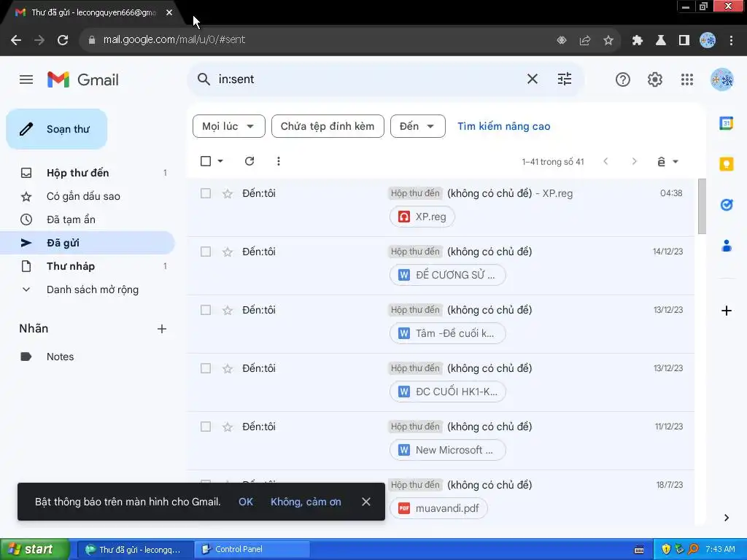Decline with Không, cảm ơn
This screenshot has width=747, height=560.
(306, 502)
